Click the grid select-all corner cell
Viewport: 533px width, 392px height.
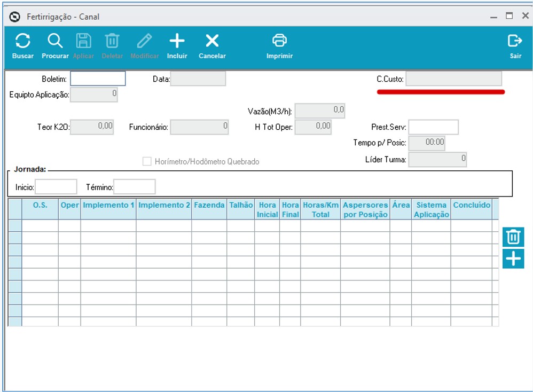coord(15,209)
